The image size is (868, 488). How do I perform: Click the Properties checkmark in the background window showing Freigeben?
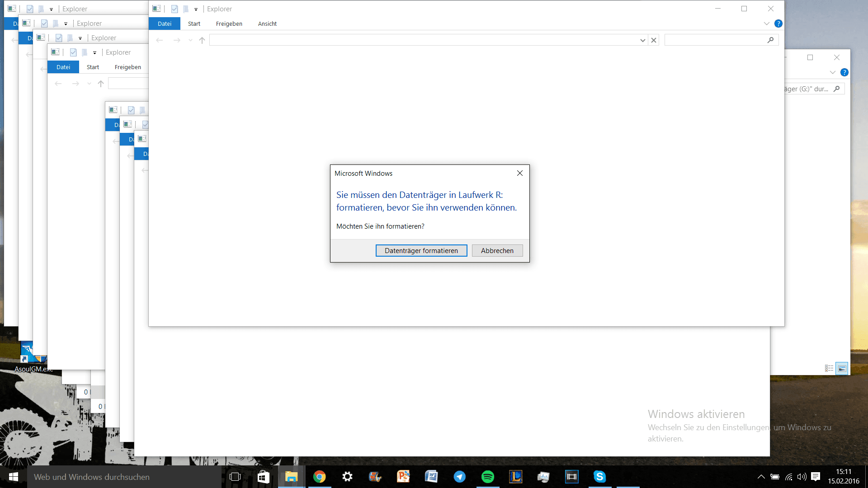[x=73, y=52]
